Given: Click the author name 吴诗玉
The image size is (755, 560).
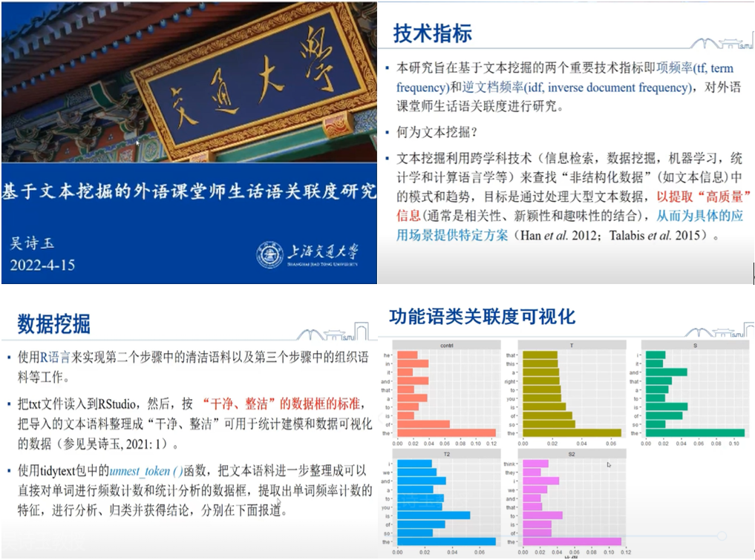Looking at the screenshot, I should click(x=33, y=243).
